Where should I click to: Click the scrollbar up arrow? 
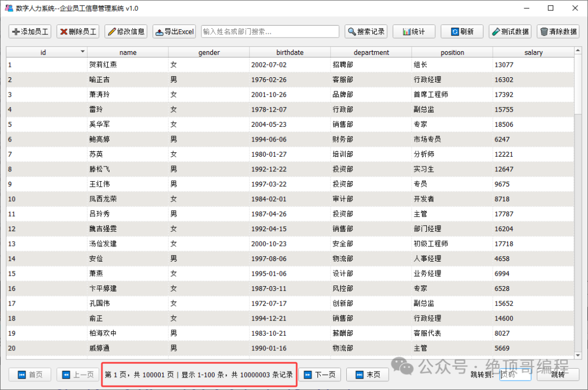click(578, 50)
